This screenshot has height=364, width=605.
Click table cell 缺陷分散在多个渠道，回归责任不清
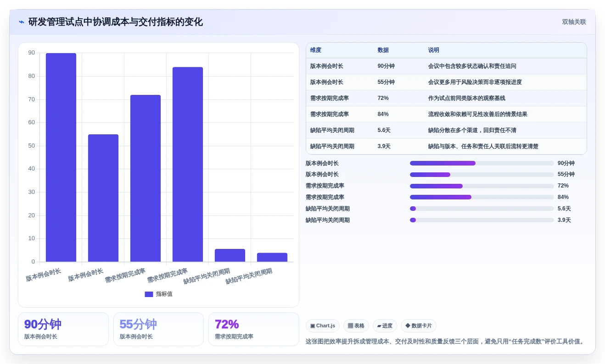point(472,130)
